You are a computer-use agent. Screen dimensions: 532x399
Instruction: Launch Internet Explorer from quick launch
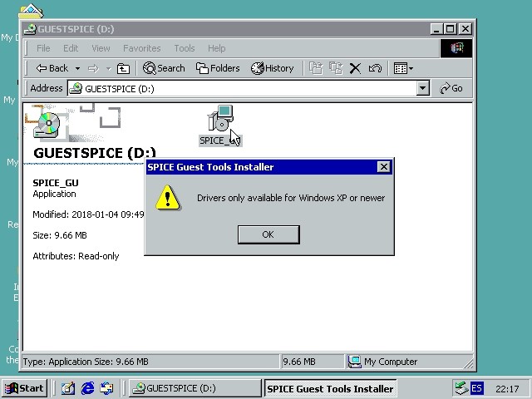click(x=87, y=388)
